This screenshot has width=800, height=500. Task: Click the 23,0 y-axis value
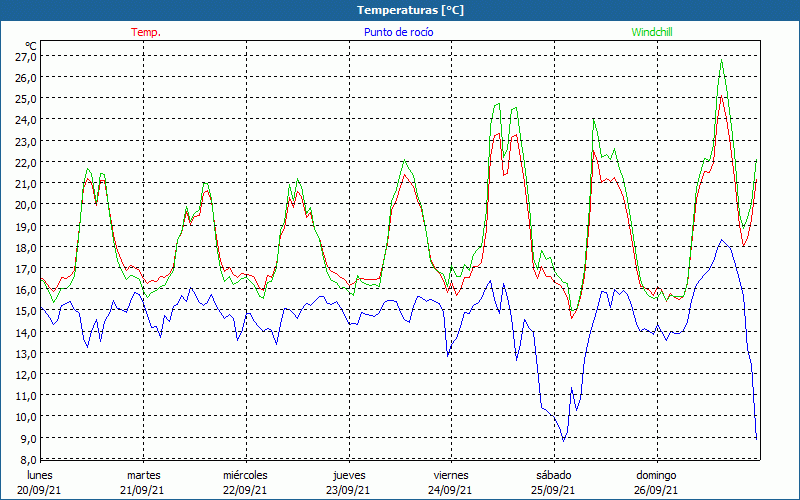tap(26, 141)
